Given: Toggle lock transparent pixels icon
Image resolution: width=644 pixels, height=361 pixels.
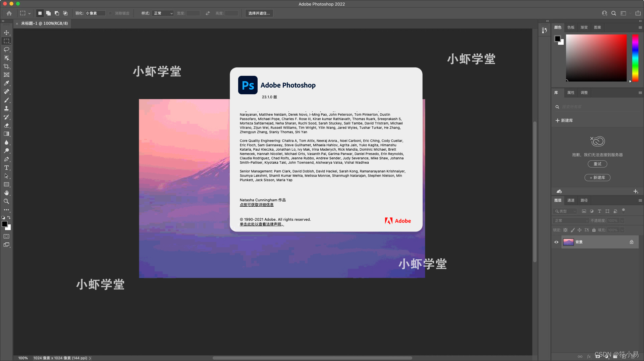Looking at the screenshot, I should 566,230.
